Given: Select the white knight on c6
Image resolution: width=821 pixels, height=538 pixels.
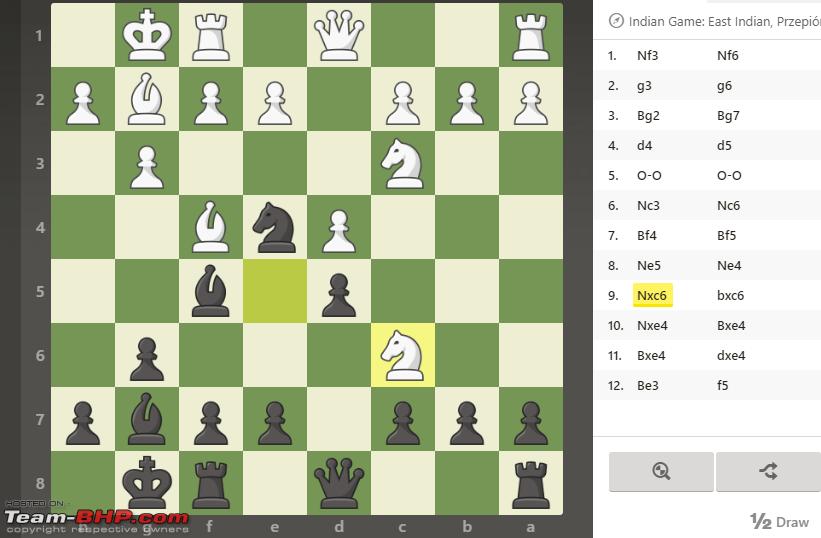Looking at the screenshot, I should click(403, 355).
